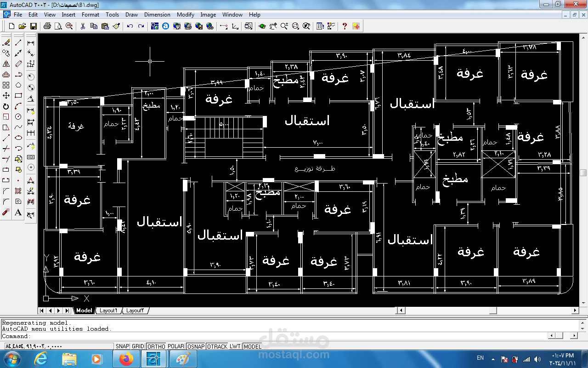Click the EN language indicator in tray
The height and width of the screenshot is (368, 588).
[480, 358]
